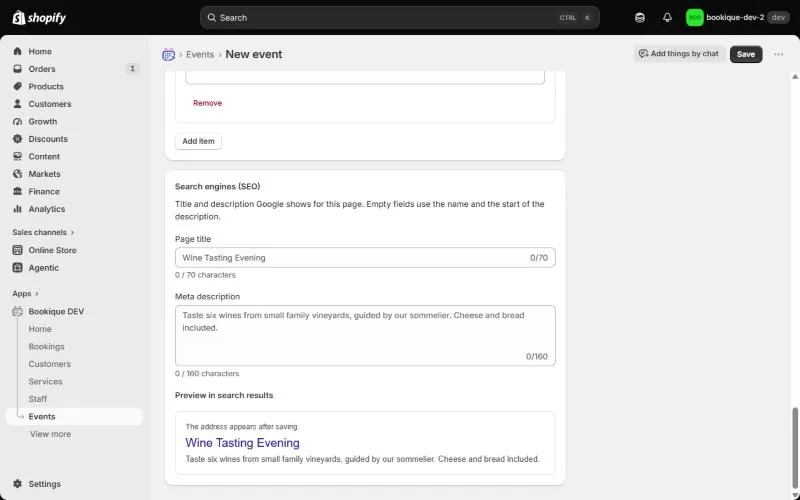Focus the Meta description text area
Screen dimensions: 800x500
[x=365, y=335]
